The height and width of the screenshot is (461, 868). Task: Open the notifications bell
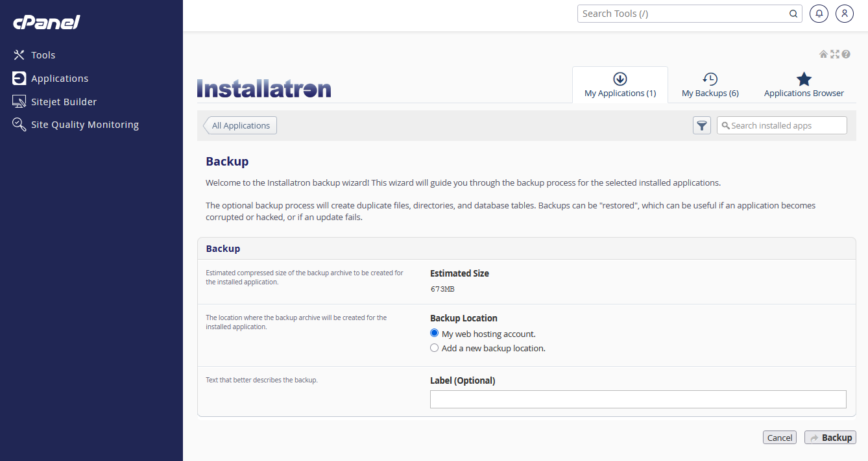[x=819, y=14]
